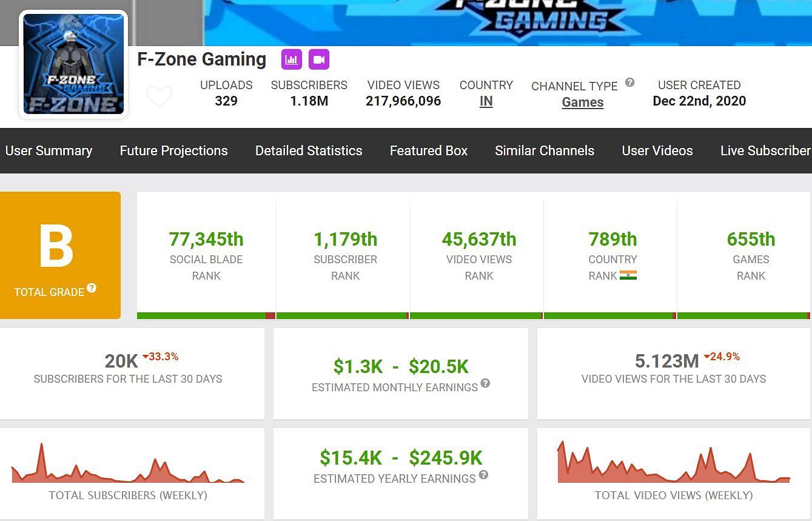Click the F-Zone Gaming channel title
812x521 pixels.
tap(202, 59)
